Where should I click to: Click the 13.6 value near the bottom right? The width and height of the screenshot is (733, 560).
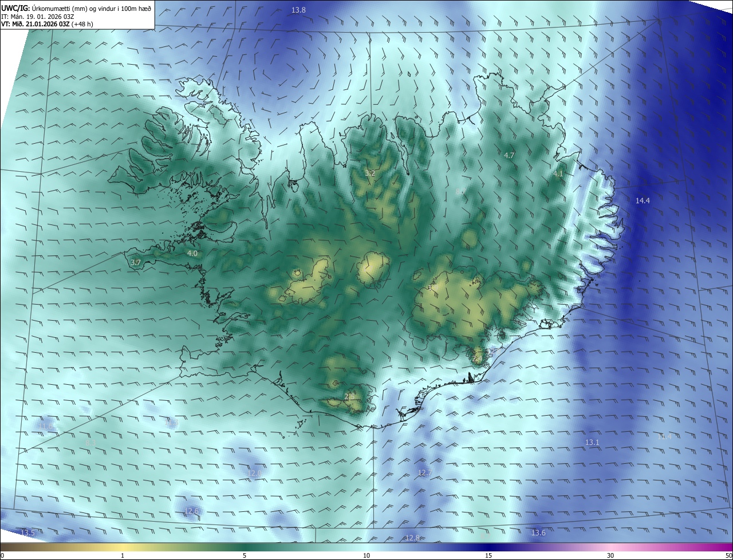pyautogui.click(x=538, y=533)
